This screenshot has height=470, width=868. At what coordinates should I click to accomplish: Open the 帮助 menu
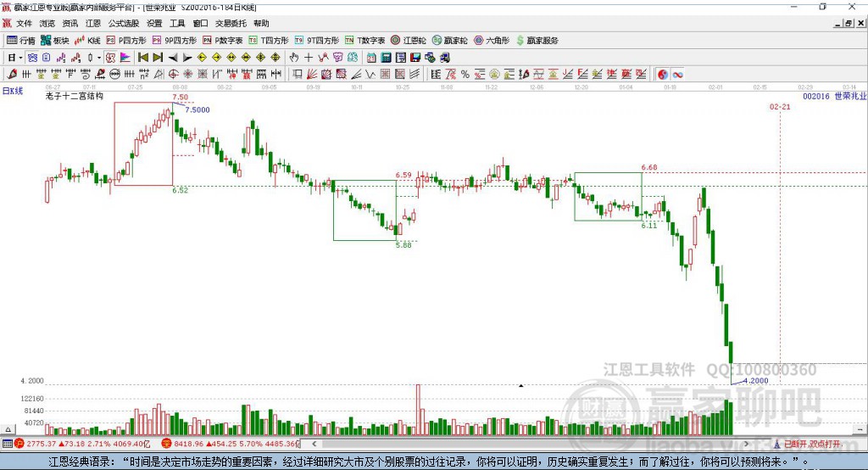click(261, 23)
